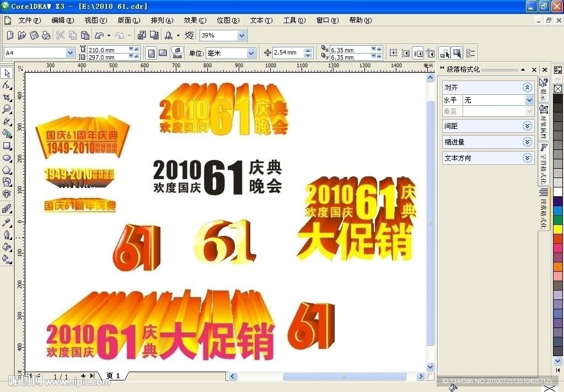The height and width of the screenshot is (392, 564).
Task: Click the yellow swatch in color palette
Action: click(558, 229)
